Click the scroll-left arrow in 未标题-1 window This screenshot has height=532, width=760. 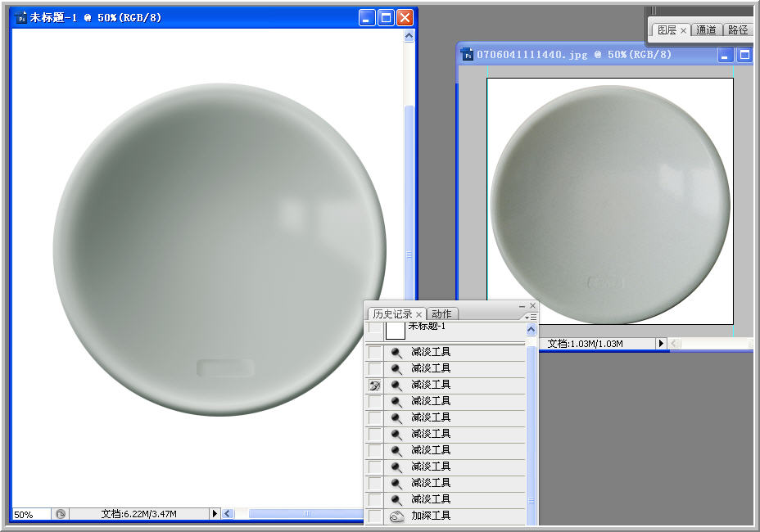(x=228, y=514)
